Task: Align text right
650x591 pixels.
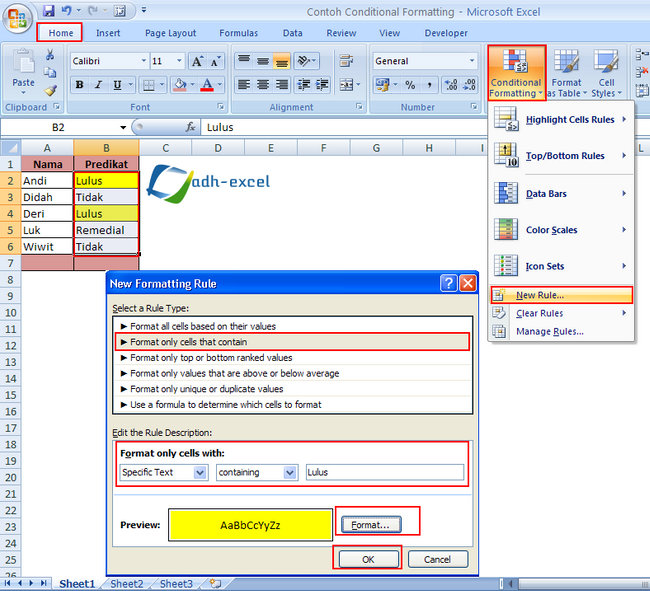Action: click(x=281, y=85)
